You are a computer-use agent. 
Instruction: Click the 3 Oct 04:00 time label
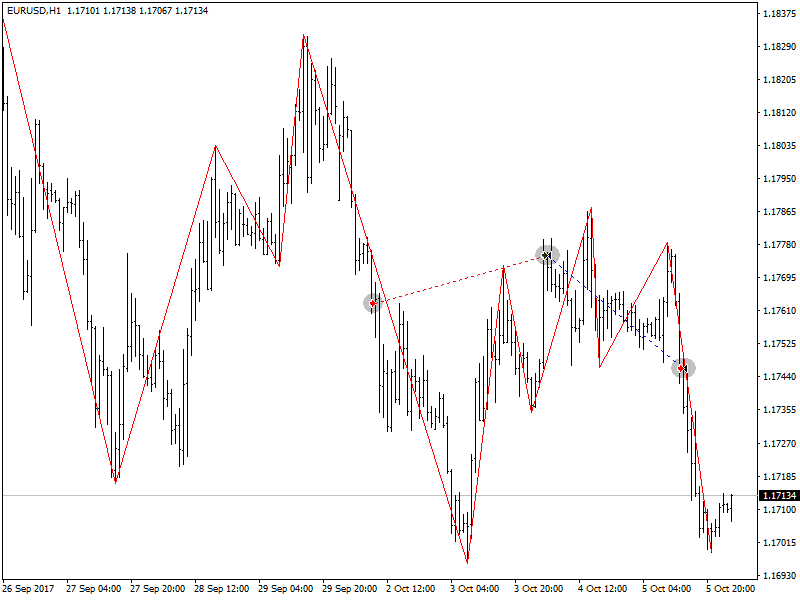[474, 589]
